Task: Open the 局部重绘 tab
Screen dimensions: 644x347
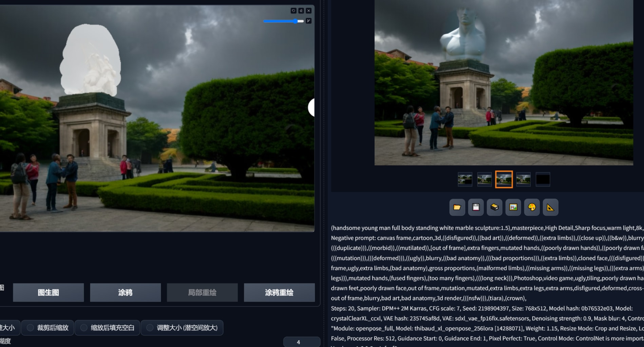Action: coord(202,292)
